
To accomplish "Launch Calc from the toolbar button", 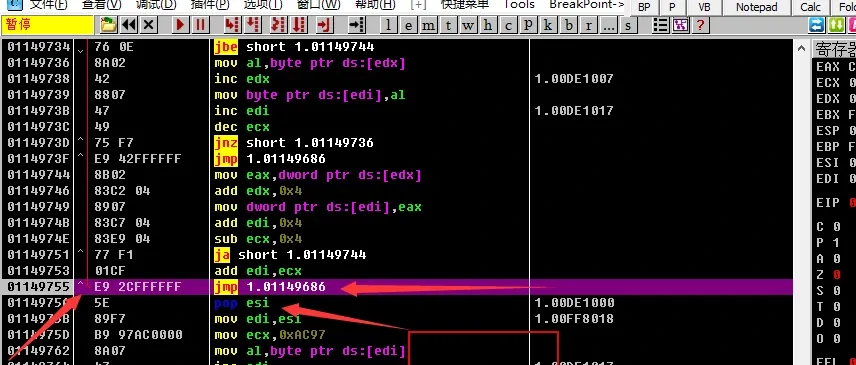I will pos(810,7).
